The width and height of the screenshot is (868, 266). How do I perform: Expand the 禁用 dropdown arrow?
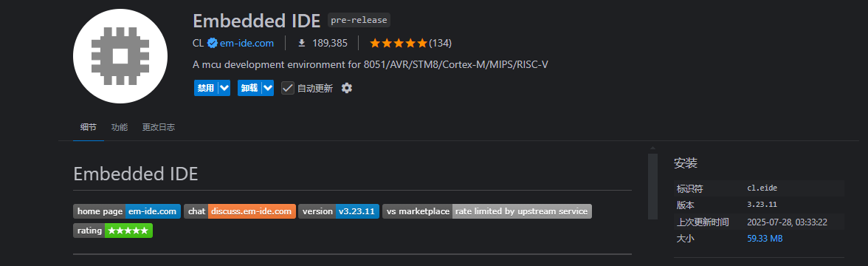(x=224, y=88)
